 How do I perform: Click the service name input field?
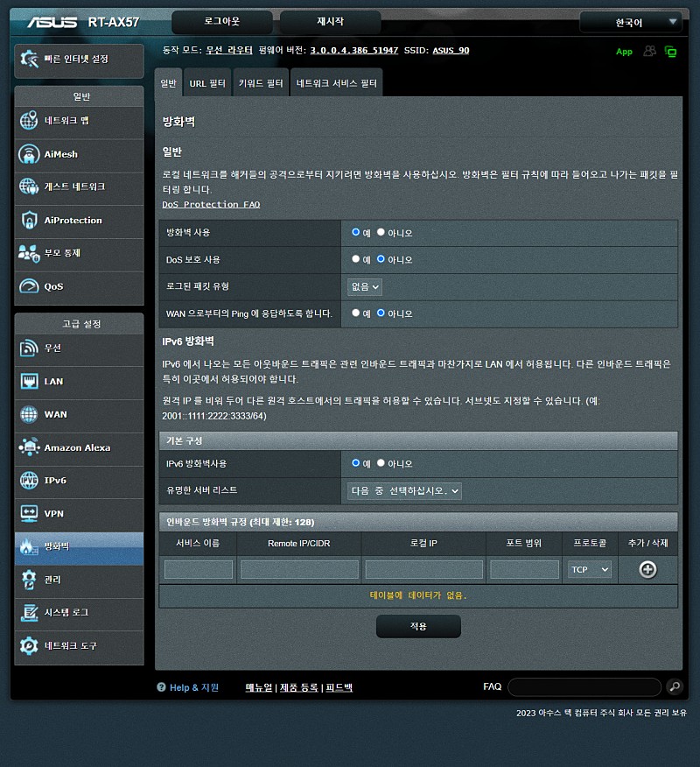(x=198, y=569)
